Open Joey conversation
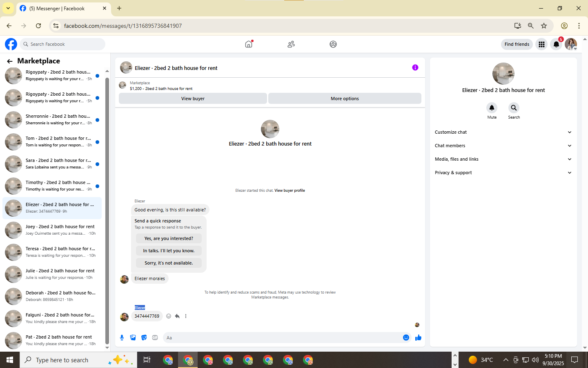 pyautogui.click(x=52, y=230)
